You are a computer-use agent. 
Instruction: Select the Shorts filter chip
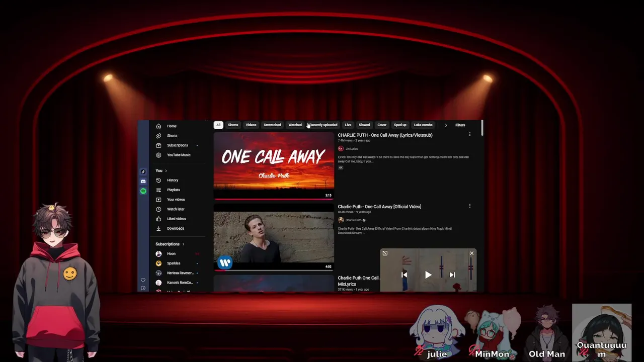point(233,125)
